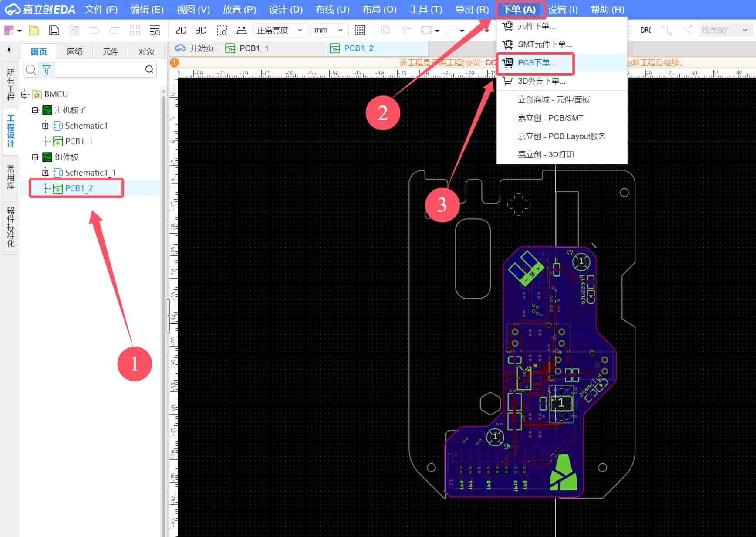Screen dimensions: 756x537
Task: Open the 放置 (P) menu
Action: pos(239,10)
